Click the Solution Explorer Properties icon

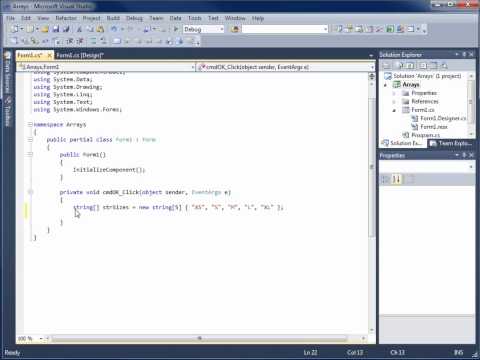(387, 66)
